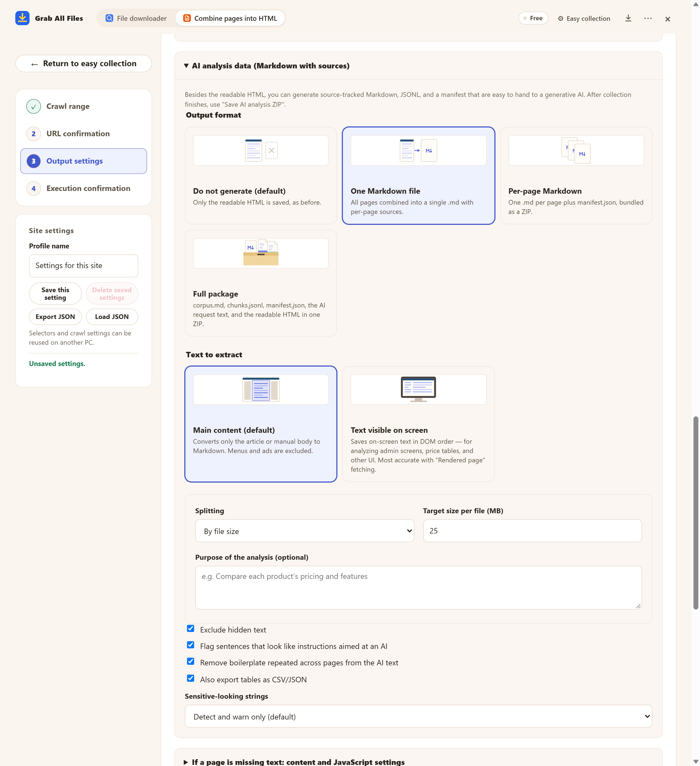Toggle Also export tables as CSV/JSON checkbox
The height and width of the screenshot is (766, 700).
click(191, 679)
